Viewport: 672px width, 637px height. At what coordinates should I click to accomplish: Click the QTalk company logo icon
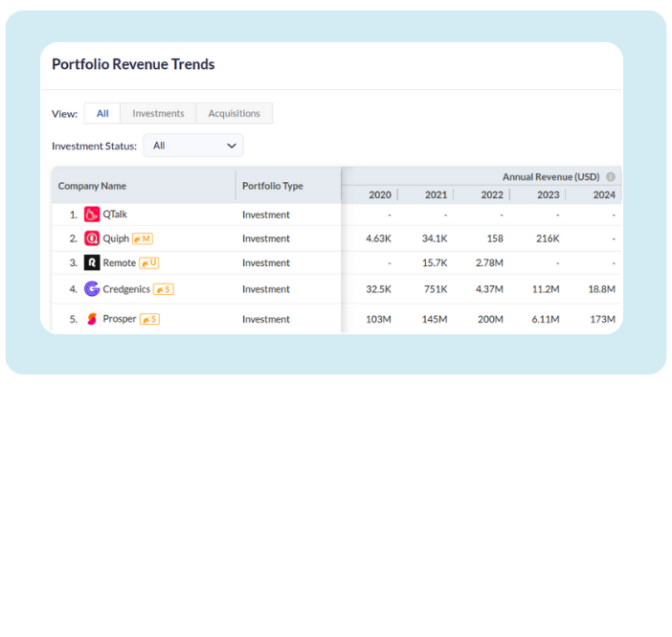point(92,214)
